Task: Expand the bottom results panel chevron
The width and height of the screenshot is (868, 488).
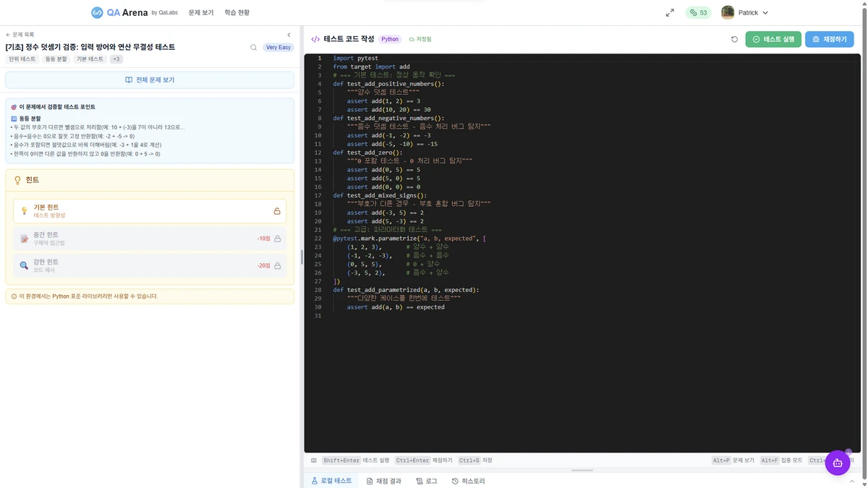Action: (x=852, y=481)
